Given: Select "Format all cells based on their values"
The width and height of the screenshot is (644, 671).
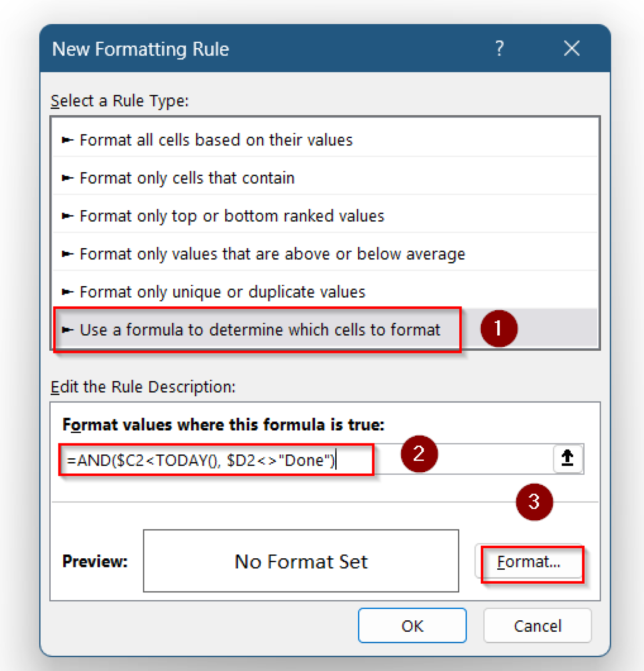Looking at the screenshot, I should point(216,140).
